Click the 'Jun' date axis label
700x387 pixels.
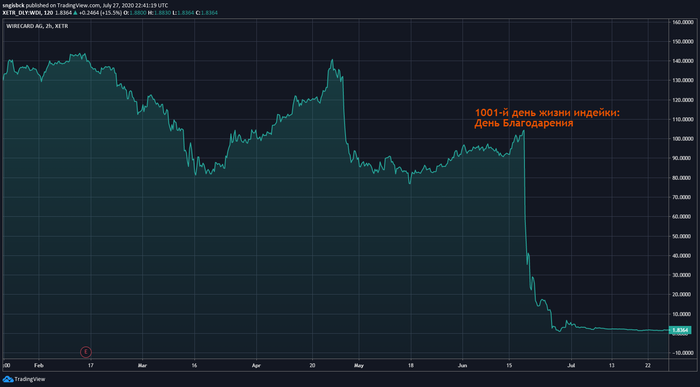462,366
